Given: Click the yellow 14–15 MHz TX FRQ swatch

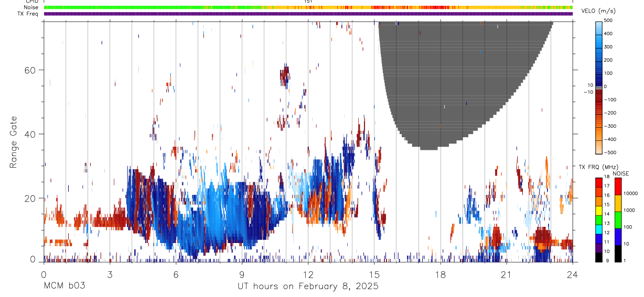Looking at the screenshot, I should click(x=599, y=211).
